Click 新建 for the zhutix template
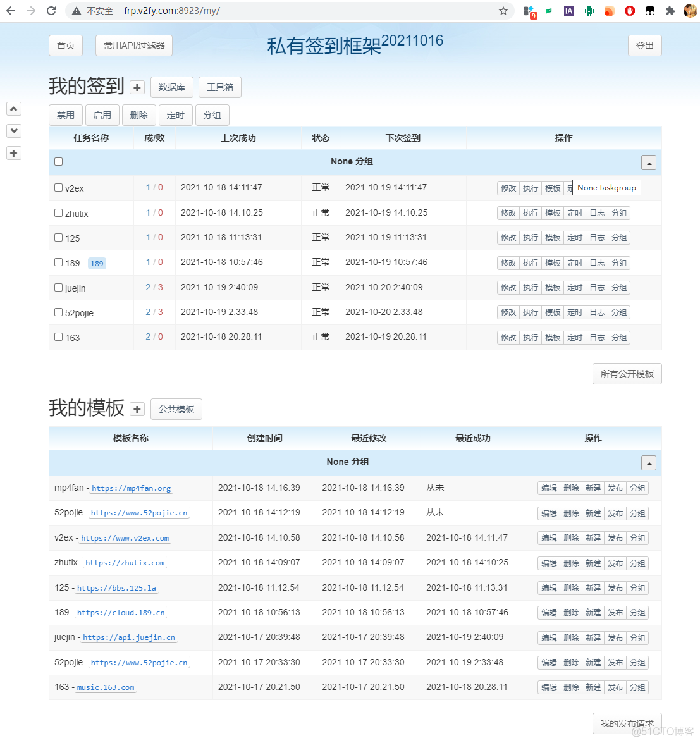 (593, 563)
